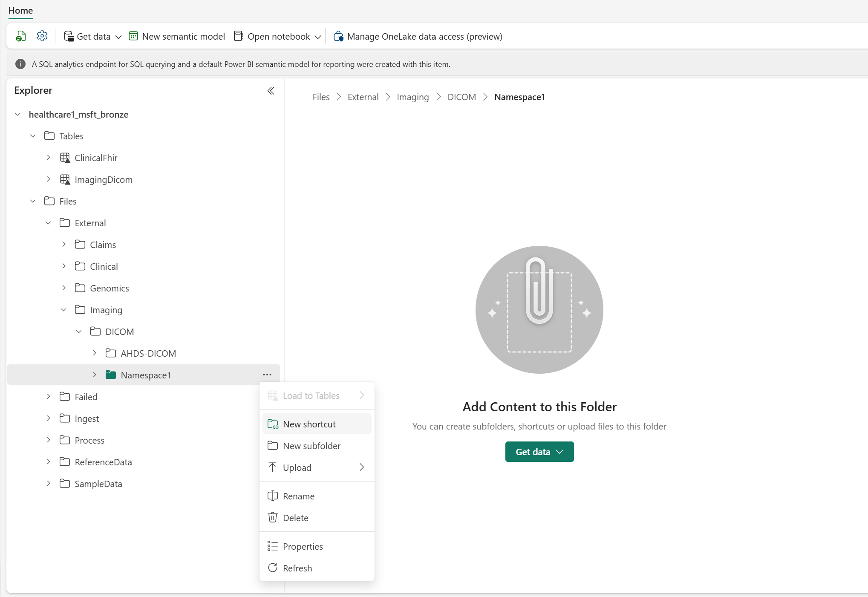Image resolution: width=868 pixels, height=597 pixels.
Task: Expand the ImagingDicom table chevron
Action: (49, 179)
